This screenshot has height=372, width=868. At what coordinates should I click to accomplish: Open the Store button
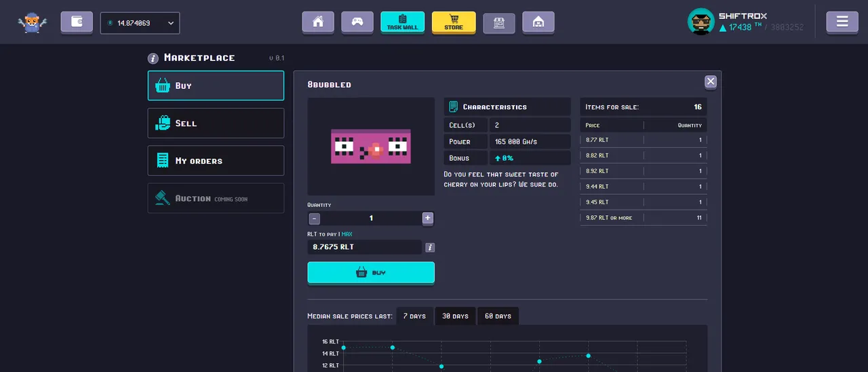(454, 22)
